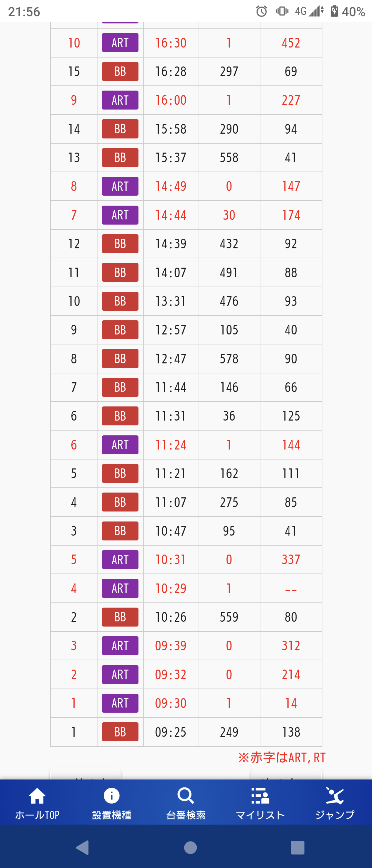
Task: Select the ART badge in 14:44 row
Action: [x=120, y=215]
